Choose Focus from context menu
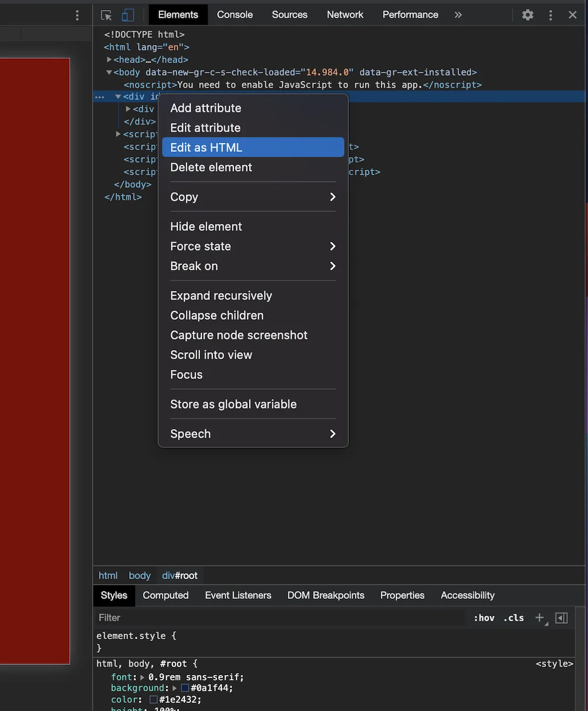The height and width of the screenshot is (711, 588). click(253, 375)
